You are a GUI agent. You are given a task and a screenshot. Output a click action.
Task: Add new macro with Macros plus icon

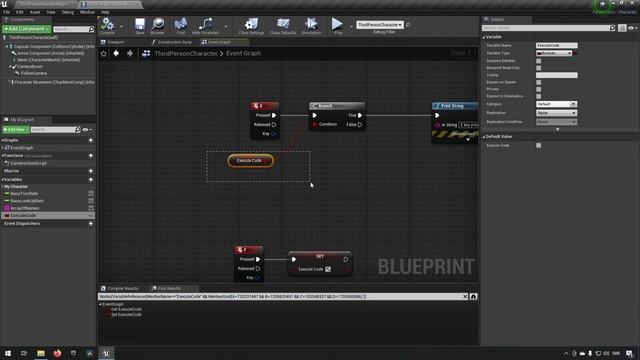click(x=91, y=171)
